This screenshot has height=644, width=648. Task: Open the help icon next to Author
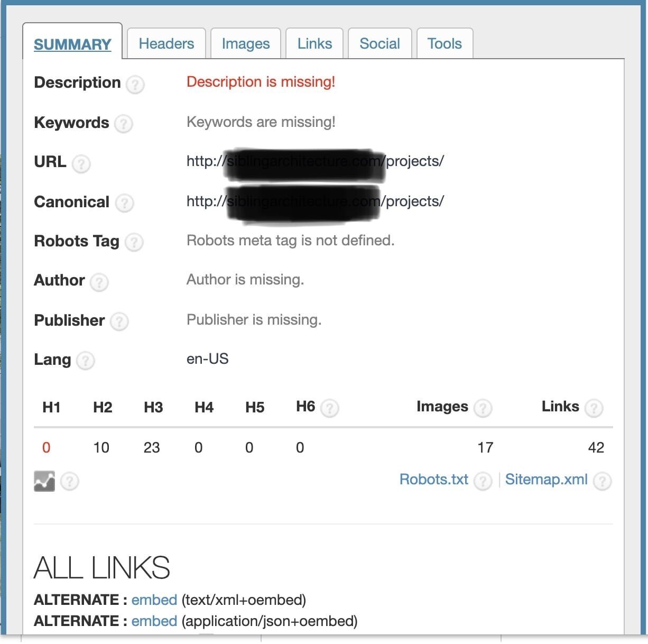pyautogui.click(x=99, y=282)
